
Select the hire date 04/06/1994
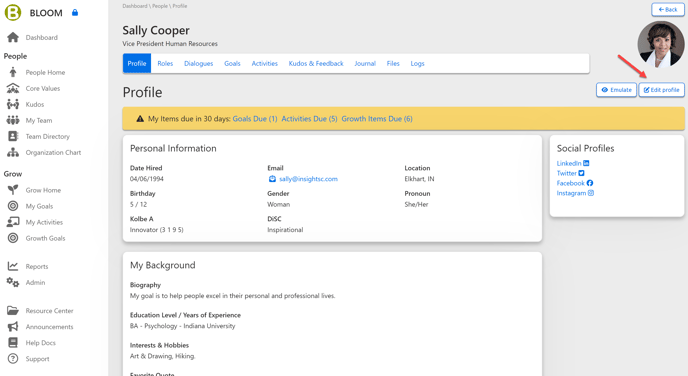pyautogui.click(x=147, y=179)
